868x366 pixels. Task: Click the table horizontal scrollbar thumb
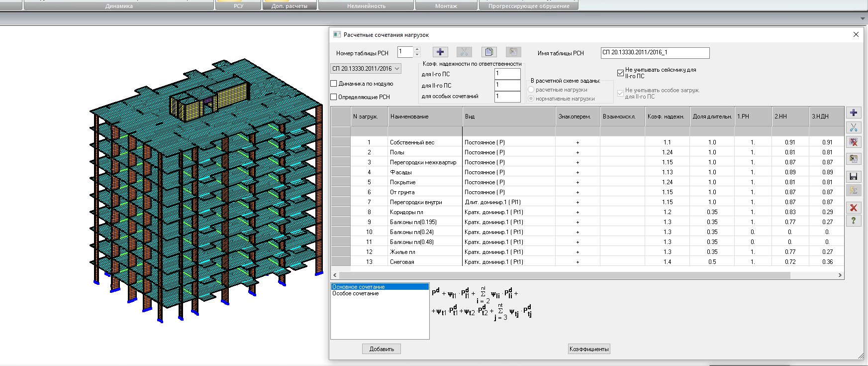pos(564,275)
